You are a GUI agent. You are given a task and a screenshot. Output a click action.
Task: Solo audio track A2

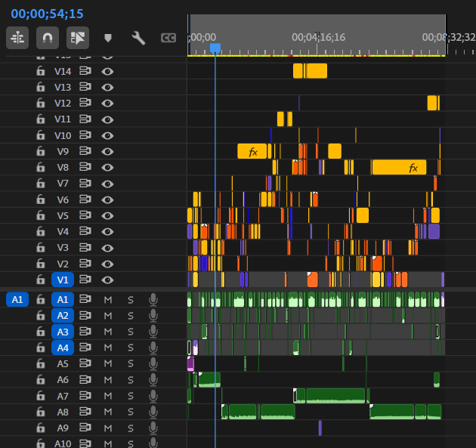click(x=131, y=316)
